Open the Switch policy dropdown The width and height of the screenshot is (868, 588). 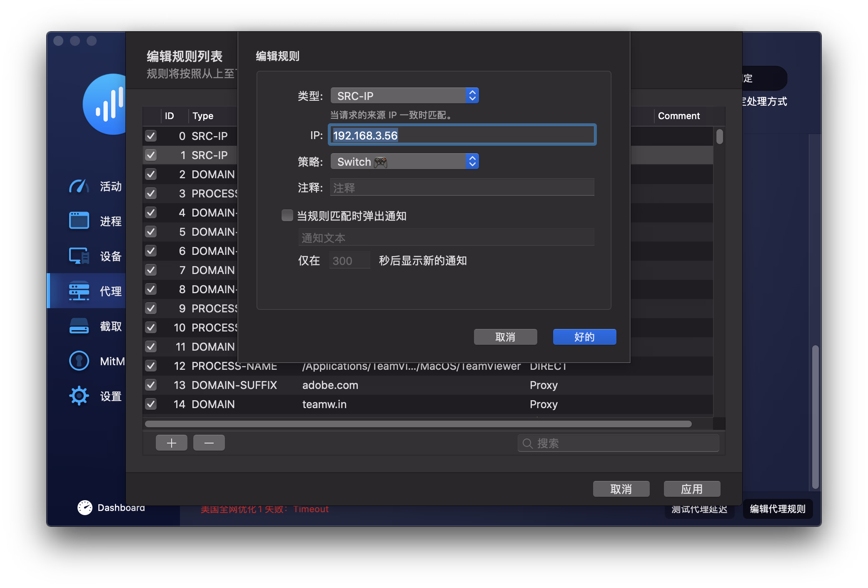(404, 162)
